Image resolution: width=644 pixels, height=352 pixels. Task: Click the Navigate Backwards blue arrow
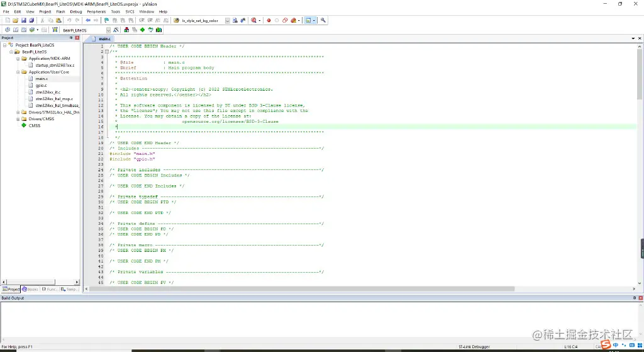tap(88, 20)
